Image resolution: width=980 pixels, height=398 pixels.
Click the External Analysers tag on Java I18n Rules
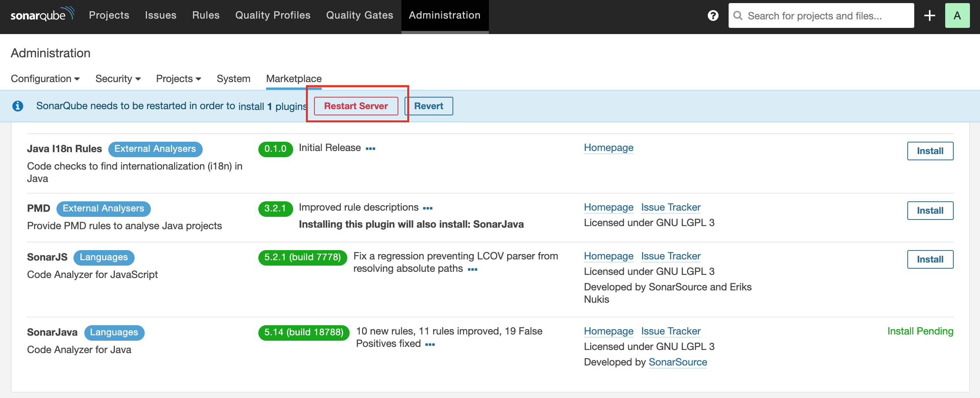[155, 149]
